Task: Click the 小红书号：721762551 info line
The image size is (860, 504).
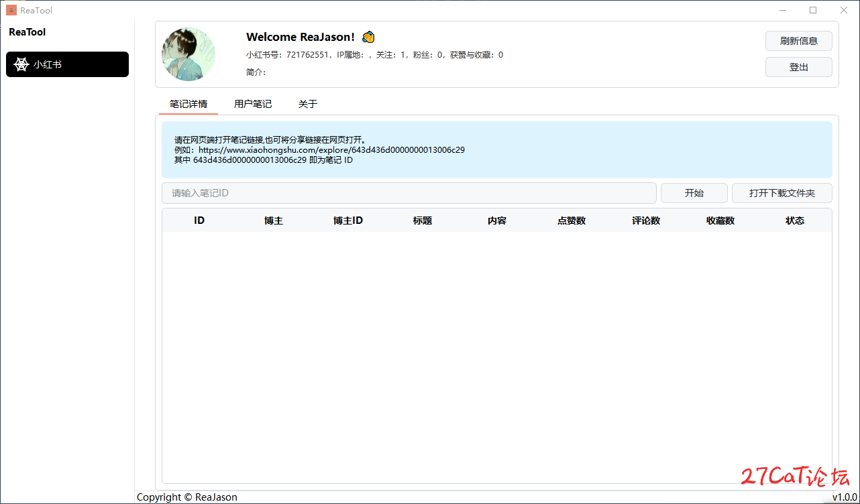Action: pos(374,55)
